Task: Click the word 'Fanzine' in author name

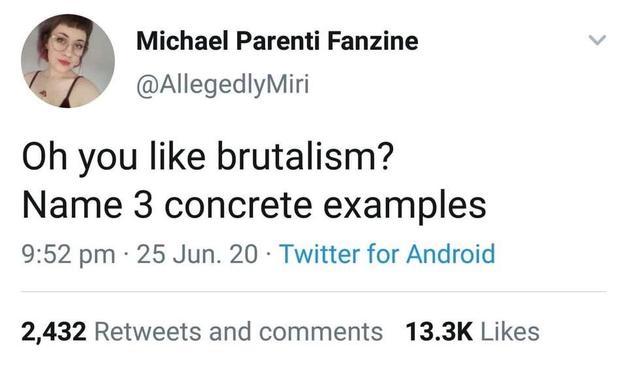Action: tap(373, 41)
